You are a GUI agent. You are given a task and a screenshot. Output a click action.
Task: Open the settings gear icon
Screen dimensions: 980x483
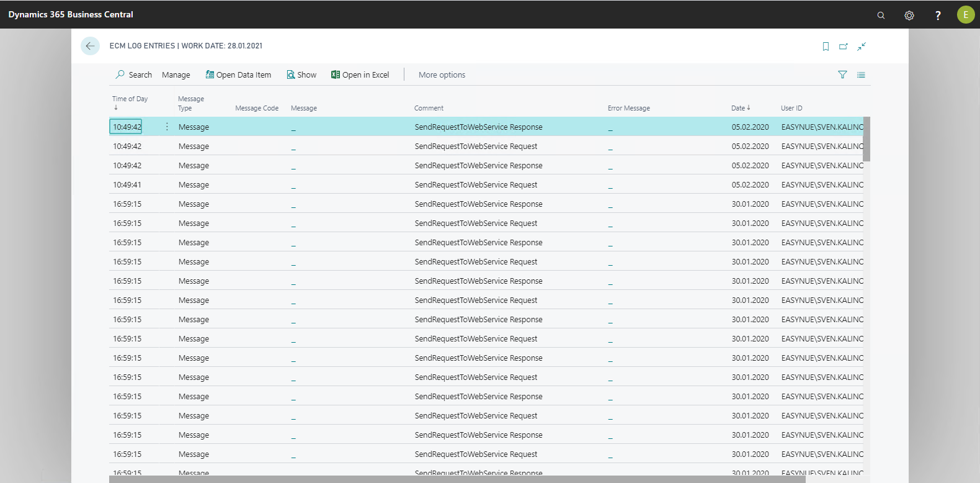click(x=909, y=16)
